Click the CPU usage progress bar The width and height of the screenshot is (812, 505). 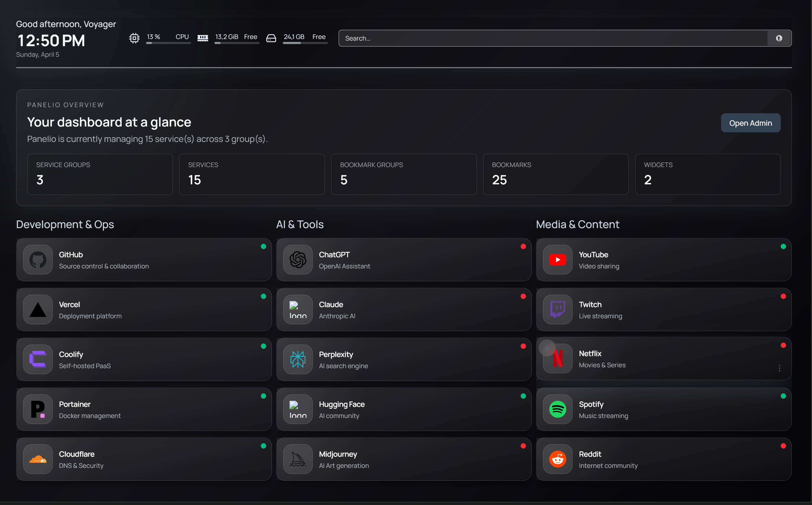coord(168,43)
